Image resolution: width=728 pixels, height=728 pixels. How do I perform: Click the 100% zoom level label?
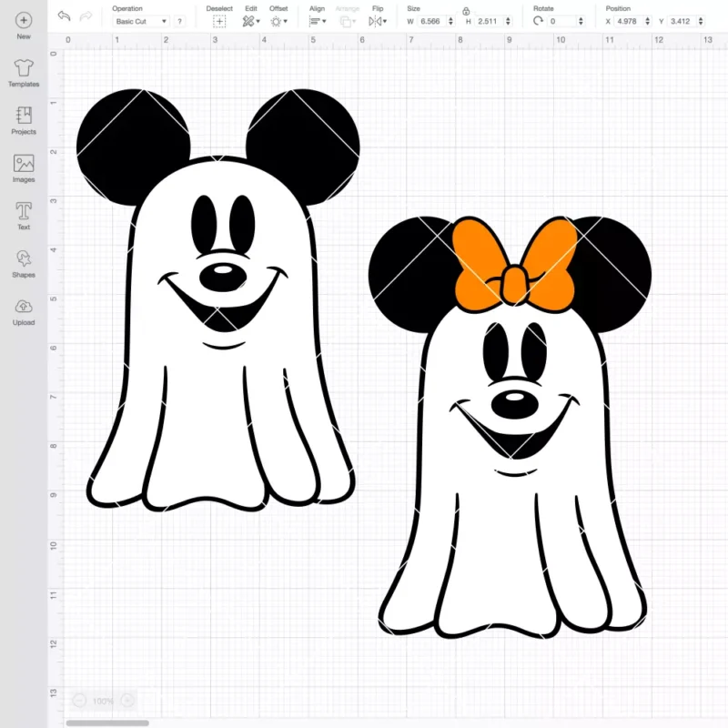click(103, 701)
